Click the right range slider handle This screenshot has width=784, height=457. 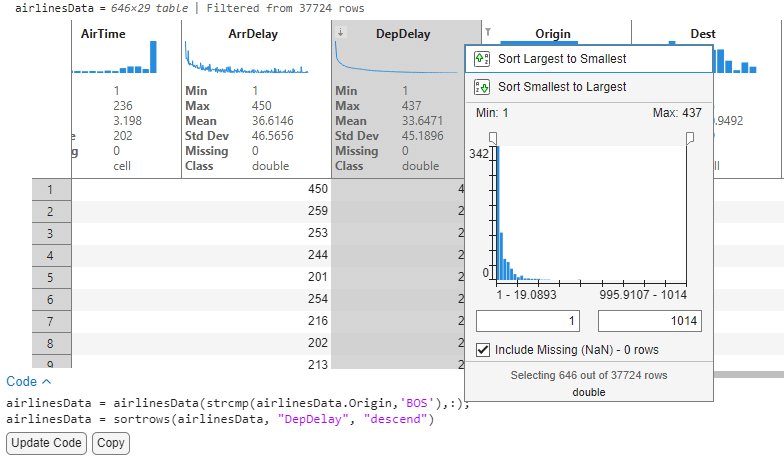[689, 138]
